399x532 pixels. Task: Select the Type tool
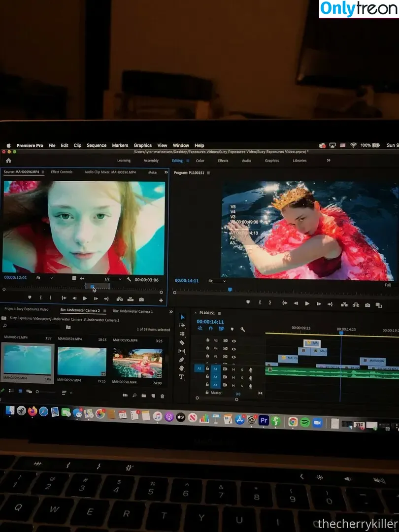click(x=181, y=377)
